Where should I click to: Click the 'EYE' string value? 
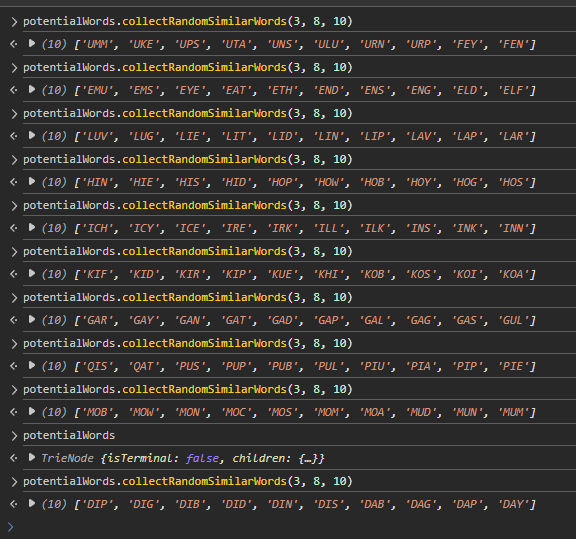pos(190,90)
